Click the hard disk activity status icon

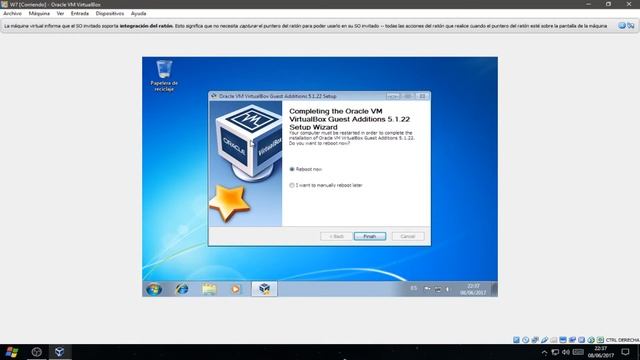pyautogui.click(x=516, y=340)
